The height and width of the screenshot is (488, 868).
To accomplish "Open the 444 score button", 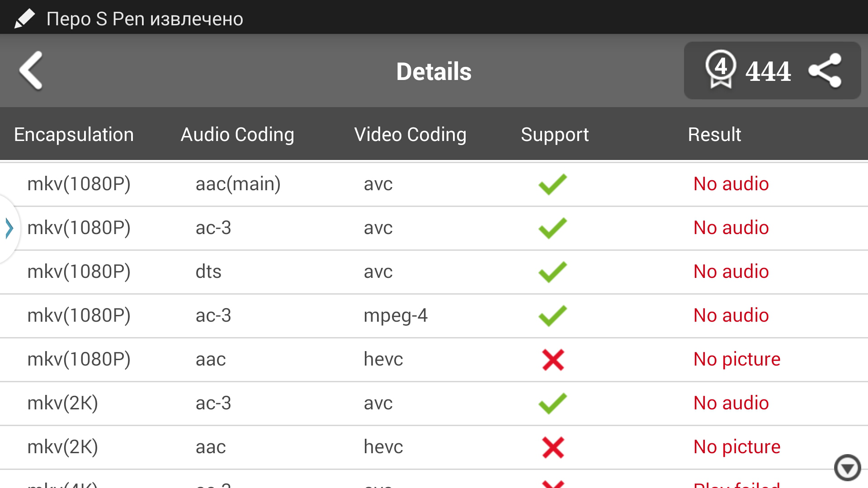I will [768, 71].
